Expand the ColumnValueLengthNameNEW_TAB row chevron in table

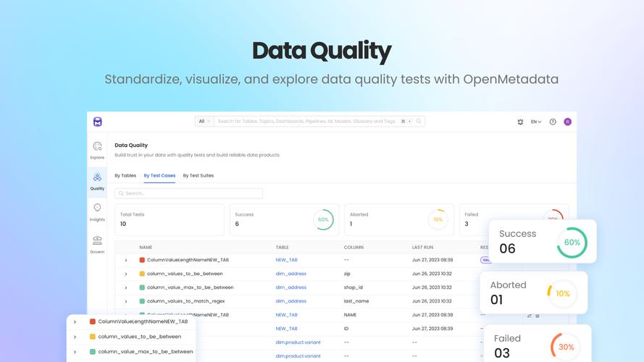coord(126,260)
